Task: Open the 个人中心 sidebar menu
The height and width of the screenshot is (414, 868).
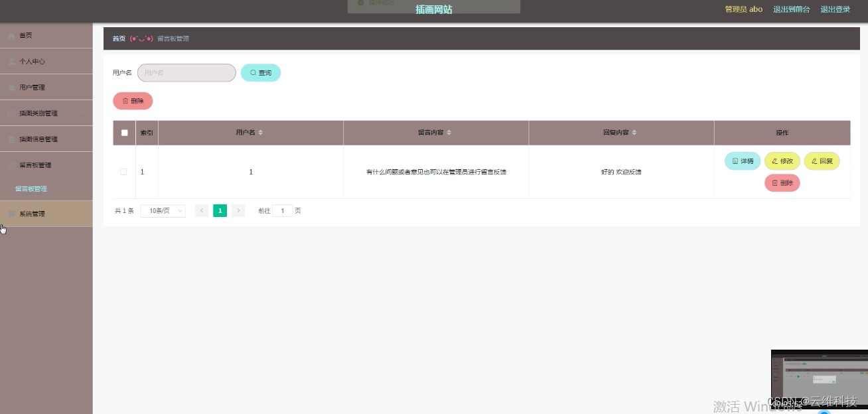Action: [46, 62]
